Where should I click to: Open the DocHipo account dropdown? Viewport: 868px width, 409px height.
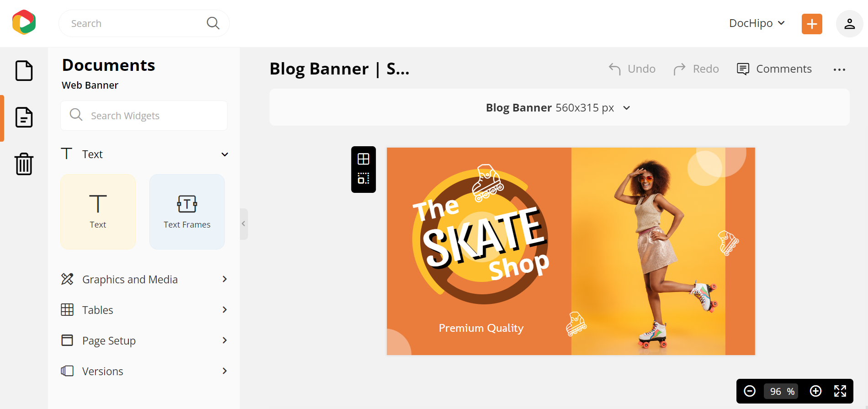pos(756,23)
